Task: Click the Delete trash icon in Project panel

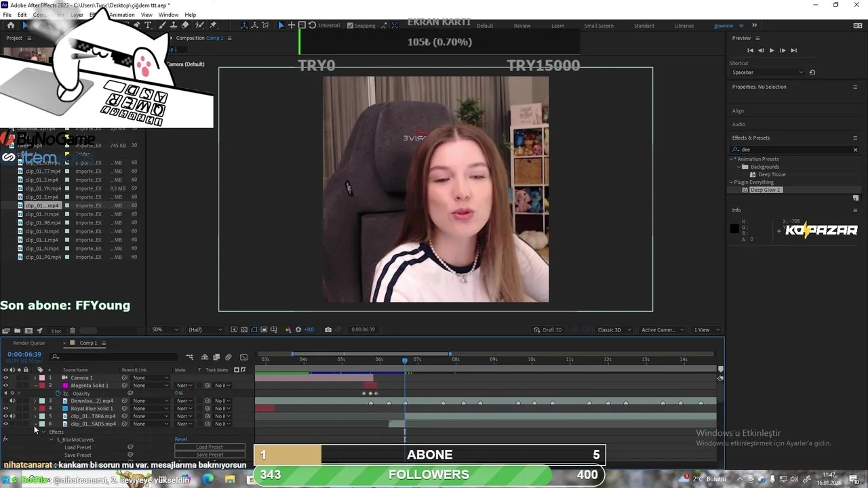Action: click(x=73, y=331)
